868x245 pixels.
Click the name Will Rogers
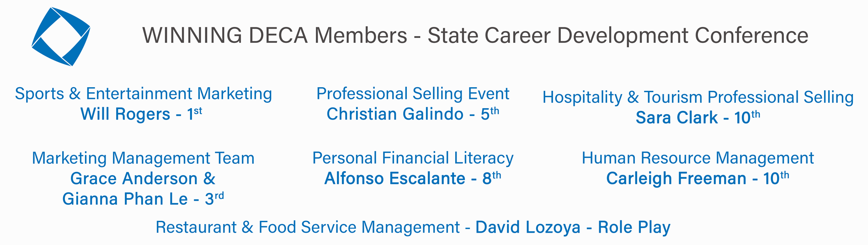[x=125, y=114]
